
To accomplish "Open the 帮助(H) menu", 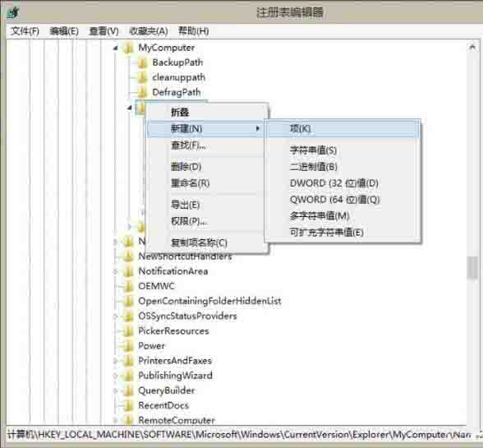I will coord(194,31).
